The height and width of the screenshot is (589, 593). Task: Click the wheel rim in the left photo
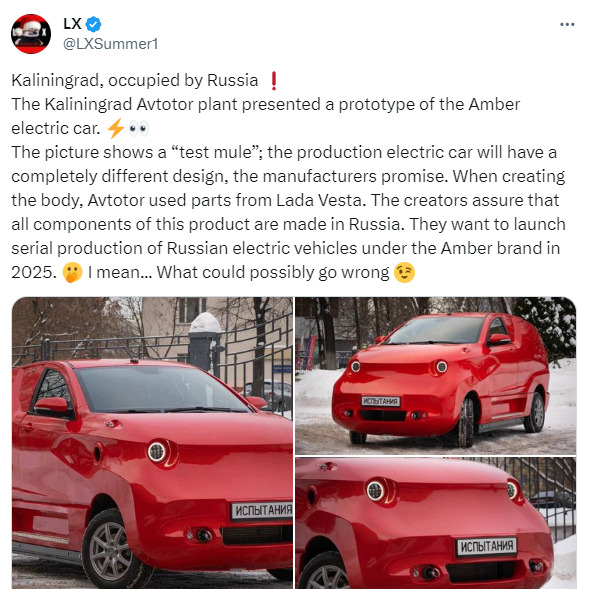[110, 550]
